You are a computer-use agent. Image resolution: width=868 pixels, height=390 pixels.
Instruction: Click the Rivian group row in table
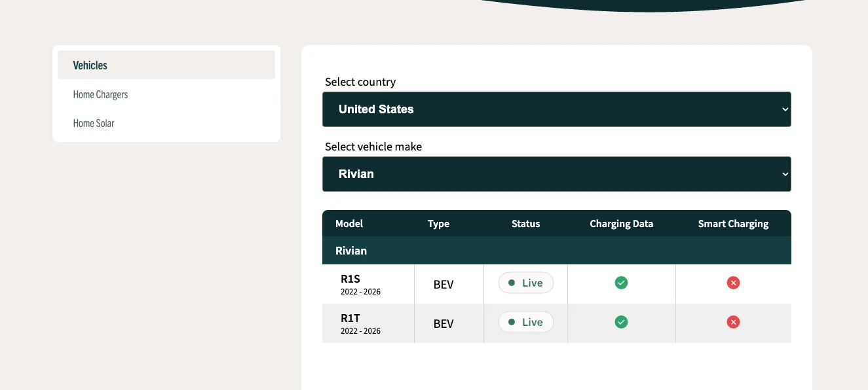pyautogui.click(x=557, y=251)
